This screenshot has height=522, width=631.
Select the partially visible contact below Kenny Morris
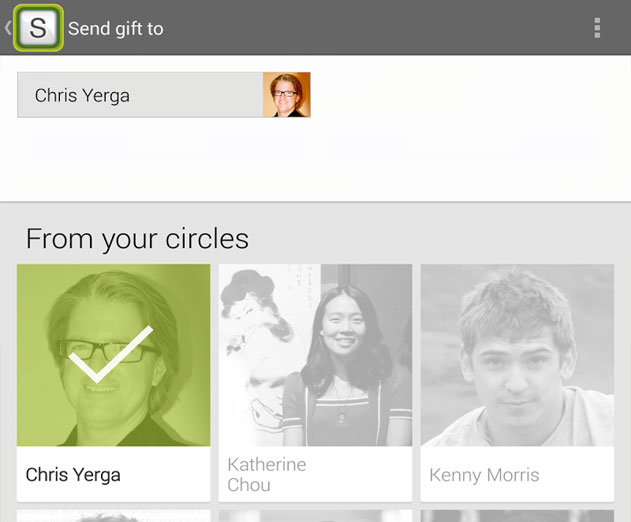point(517,516)
